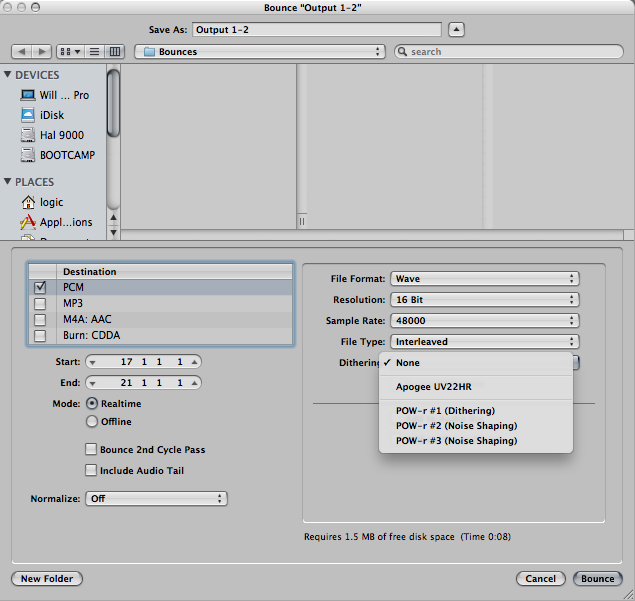Select the Hal 9000 drive
This screenshot has width=635, height=601.
tap(52, 135)
